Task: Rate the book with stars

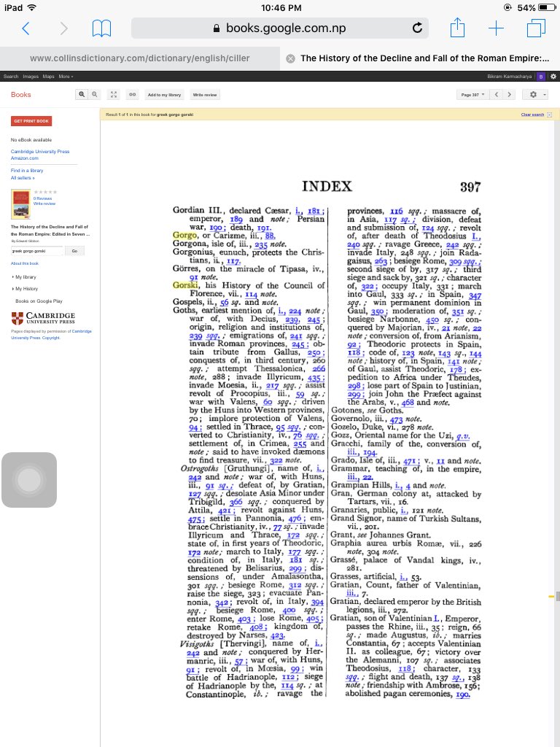Action: pos(45,192)
